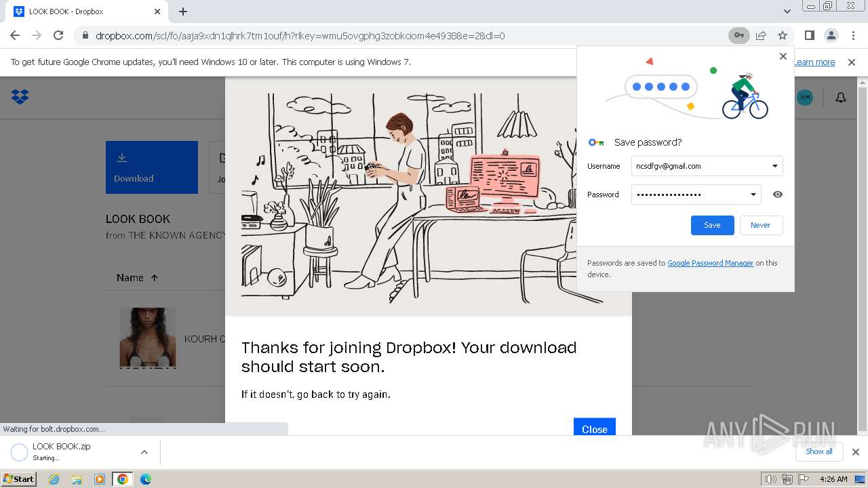The image size is (868, 488).
Task: Click the browser forward arrow
Action: (37, 35)
